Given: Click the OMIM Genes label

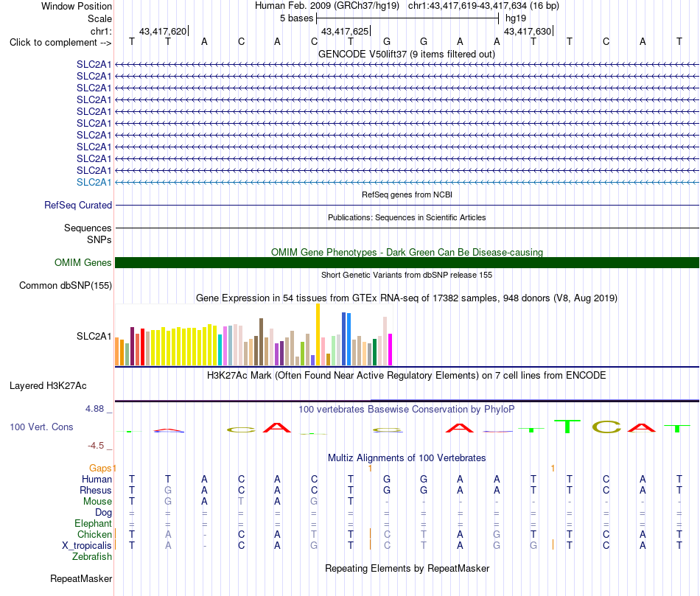Looking at the screenshot, I should coord(83,262).
